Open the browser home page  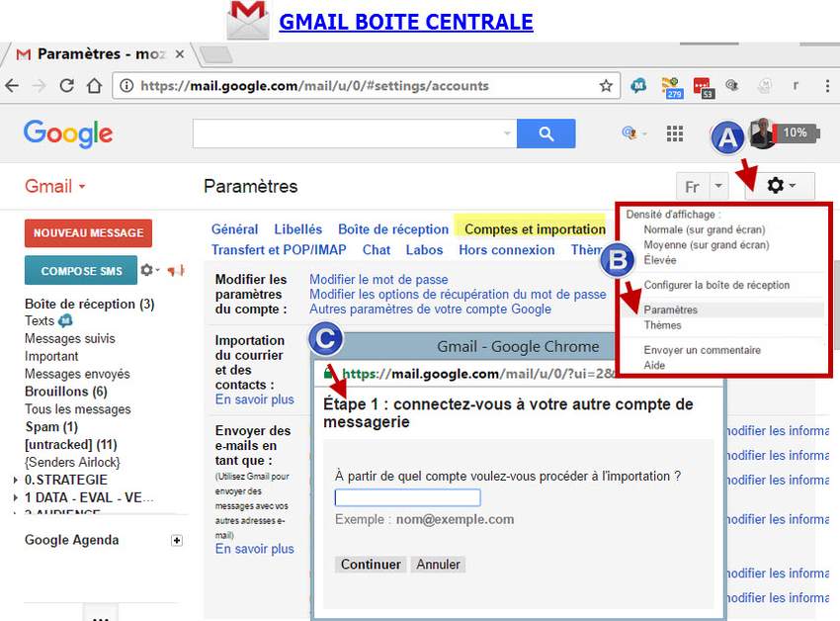pyautogui.click(x=94, y=86)
